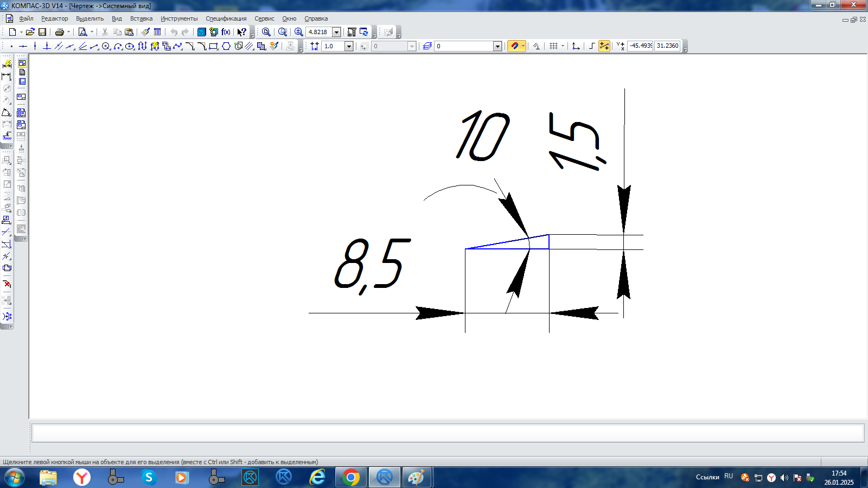Open the view scale 1.0 dropdown

point(349,46)
